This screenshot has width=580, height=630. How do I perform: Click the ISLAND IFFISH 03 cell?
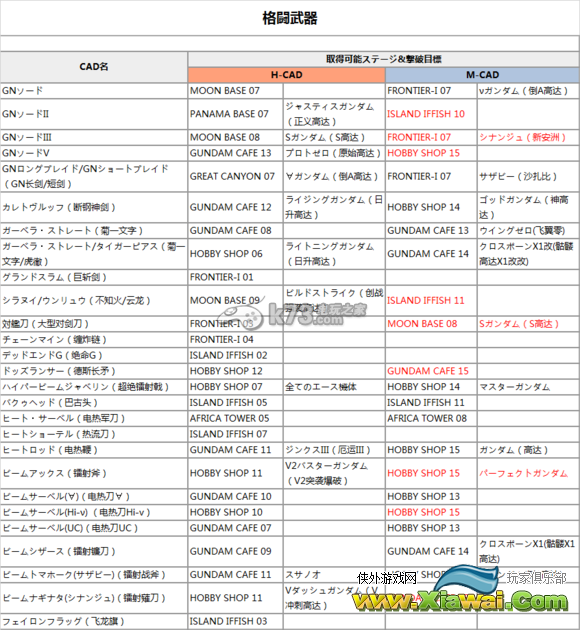[235, 621]
